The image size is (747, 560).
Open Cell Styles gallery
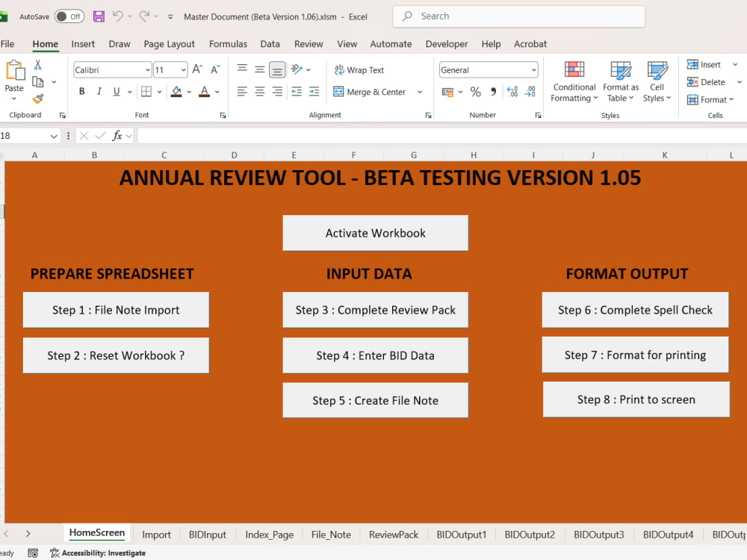(x=657, y=81)
